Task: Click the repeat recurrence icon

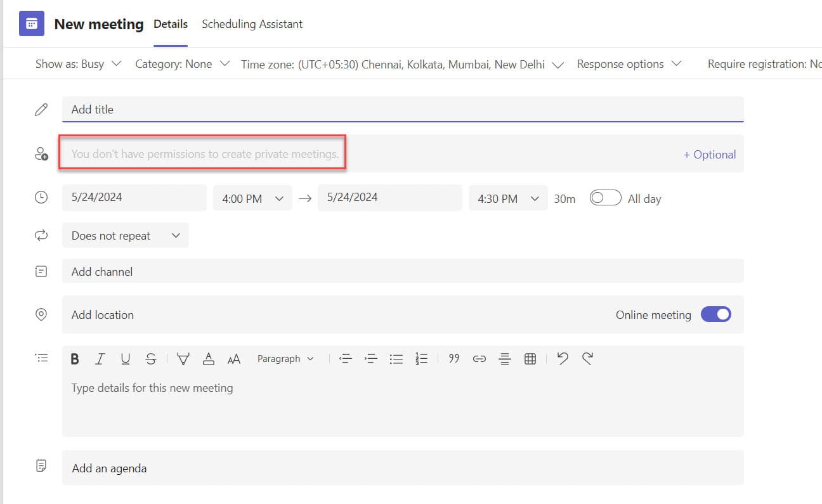Action: 41,236
